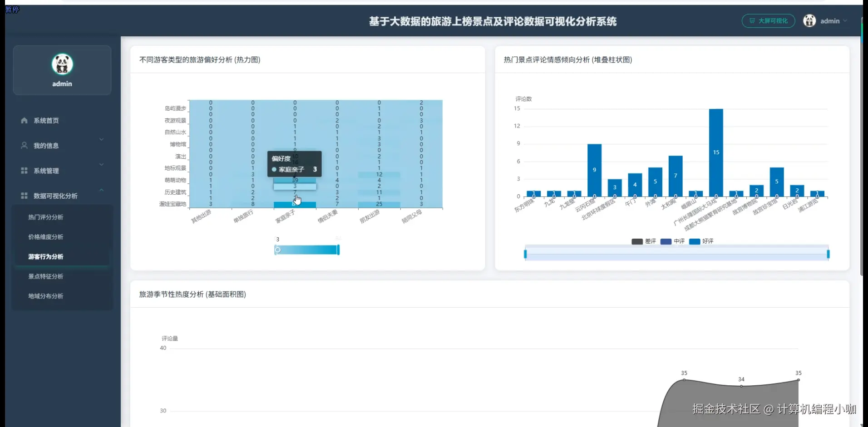Screen dimensions: 868x427
Task: Toggle the 好评 legend series
Action: 701,241
